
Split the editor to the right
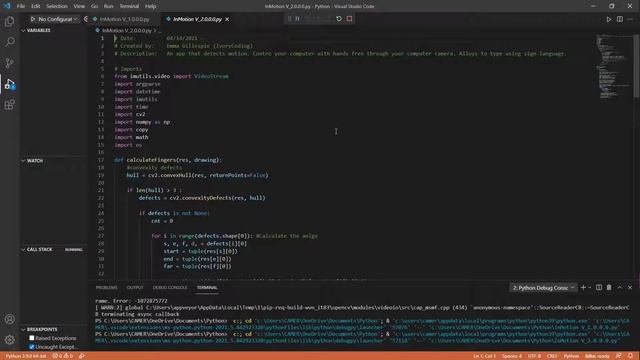(620, 19)
